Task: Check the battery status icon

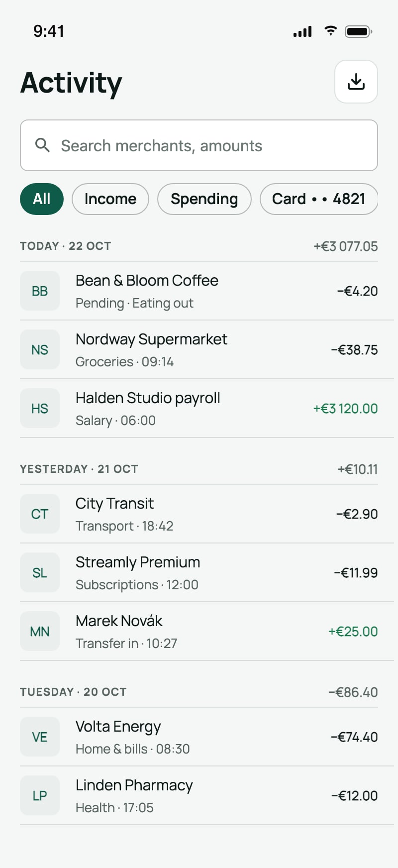Action: [359, 31]
